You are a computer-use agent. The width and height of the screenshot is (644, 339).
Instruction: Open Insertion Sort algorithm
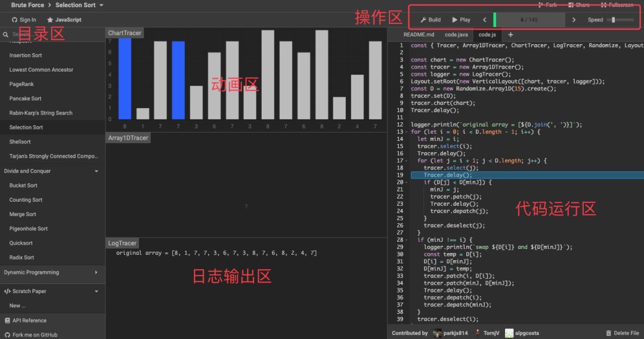52,55
